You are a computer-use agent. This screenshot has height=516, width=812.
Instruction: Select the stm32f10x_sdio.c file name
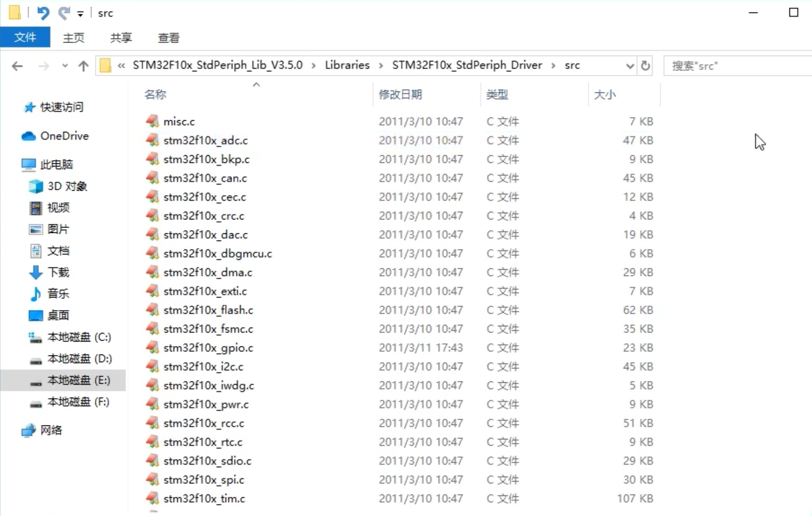pyautogui.click(x=207, y=461)
